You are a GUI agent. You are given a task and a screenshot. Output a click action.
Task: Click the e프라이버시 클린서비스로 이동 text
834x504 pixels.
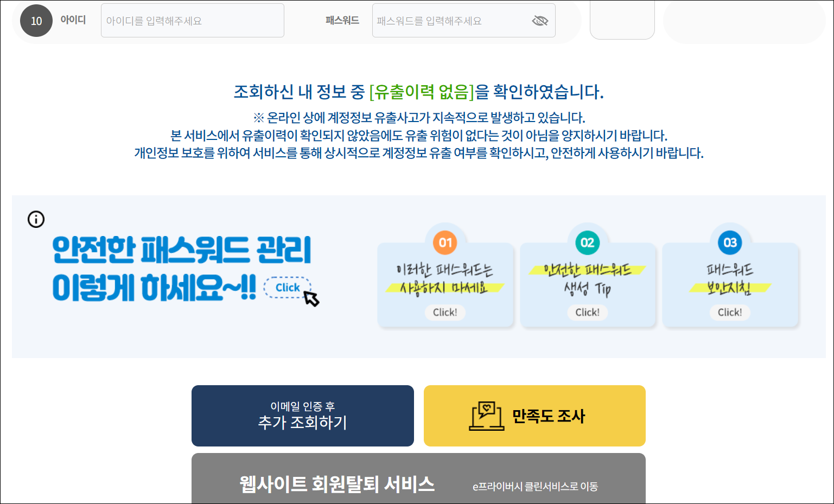click(535, 487)
